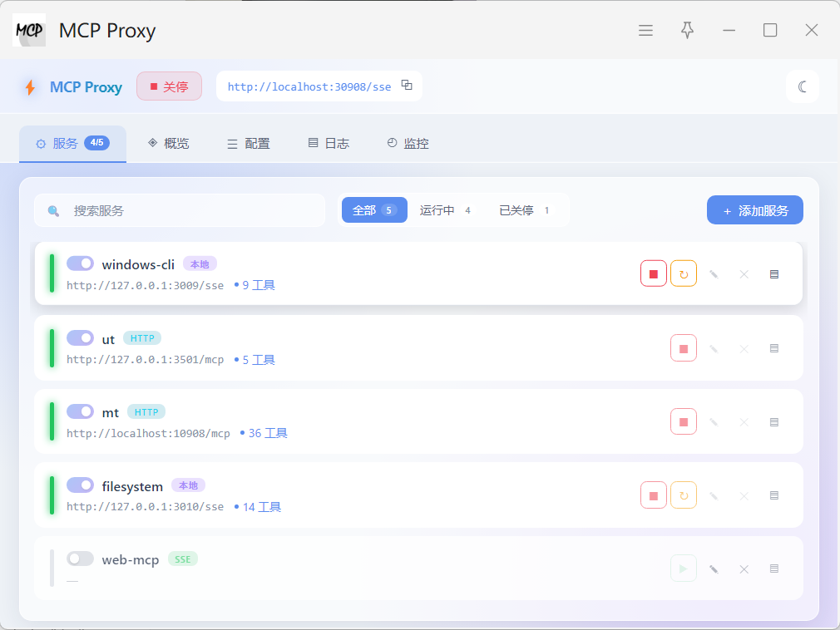Stop the windows-cli service

pyautogui.click(x=653, y=273)
